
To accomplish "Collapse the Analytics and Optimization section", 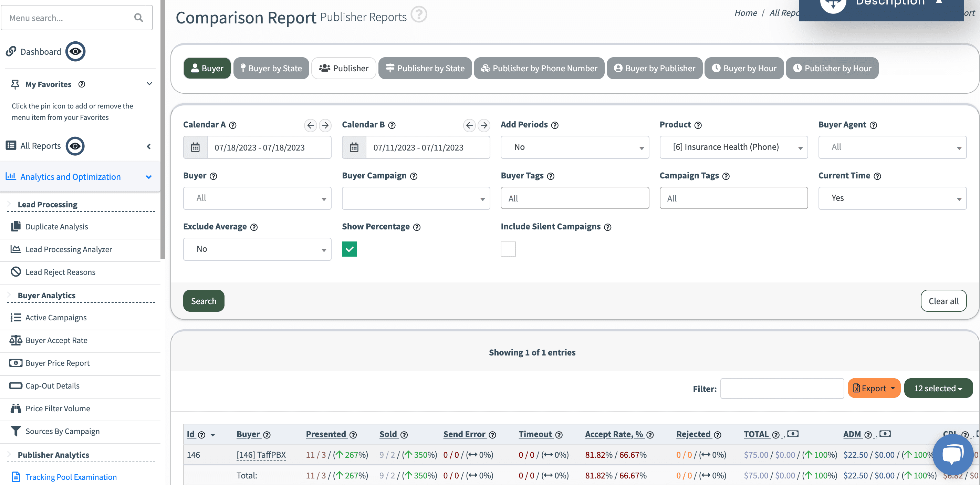I will (x=148, y=177).
